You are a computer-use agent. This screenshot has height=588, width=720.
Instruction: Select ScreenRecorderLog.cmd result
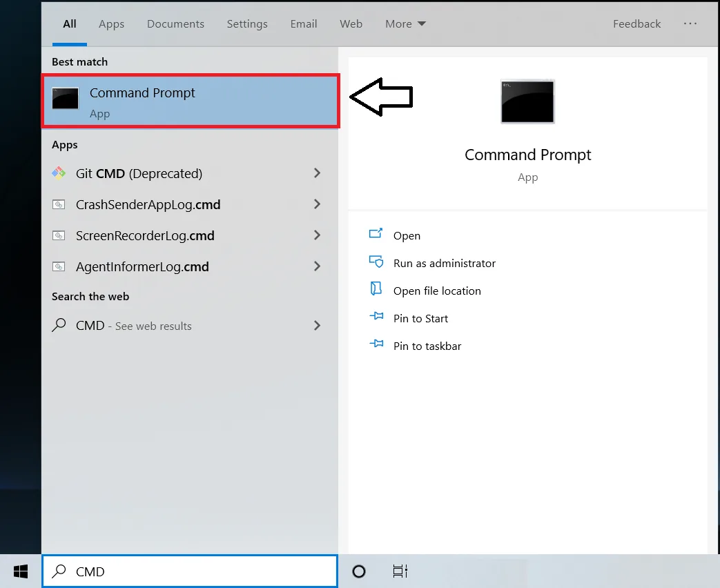click(190, 235)
